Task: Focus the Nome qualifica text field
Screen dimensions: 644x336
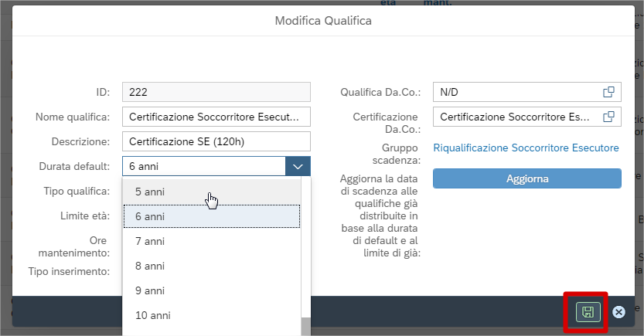Action: (216, 117)
